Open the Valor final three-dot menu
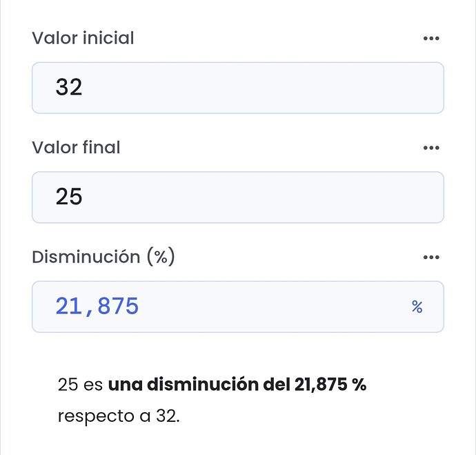Screen dimensions: 476x455 tap(431, 148)
